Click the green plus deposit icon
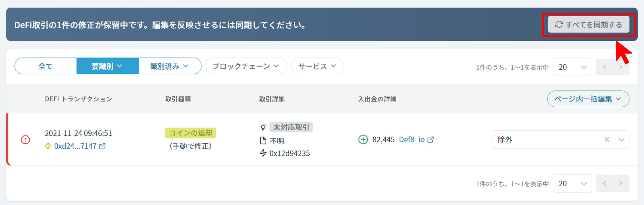The image size is (644, 205). [x=363, y=139]
